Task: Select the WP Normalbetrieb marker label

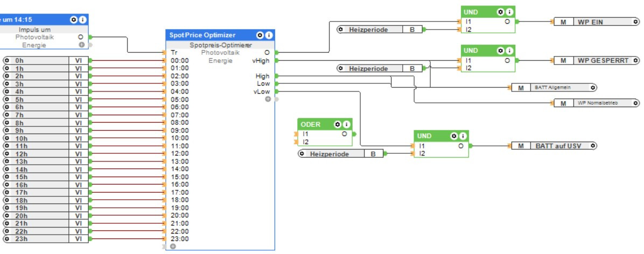Action: 598,103
